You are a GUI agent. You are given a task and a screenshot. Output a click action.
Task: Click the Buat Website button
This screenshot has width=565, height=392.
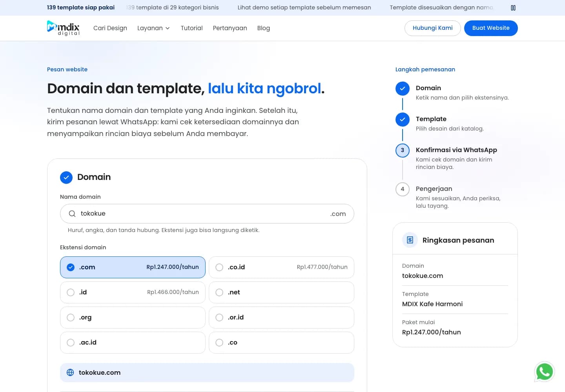(x=491, y=28)
